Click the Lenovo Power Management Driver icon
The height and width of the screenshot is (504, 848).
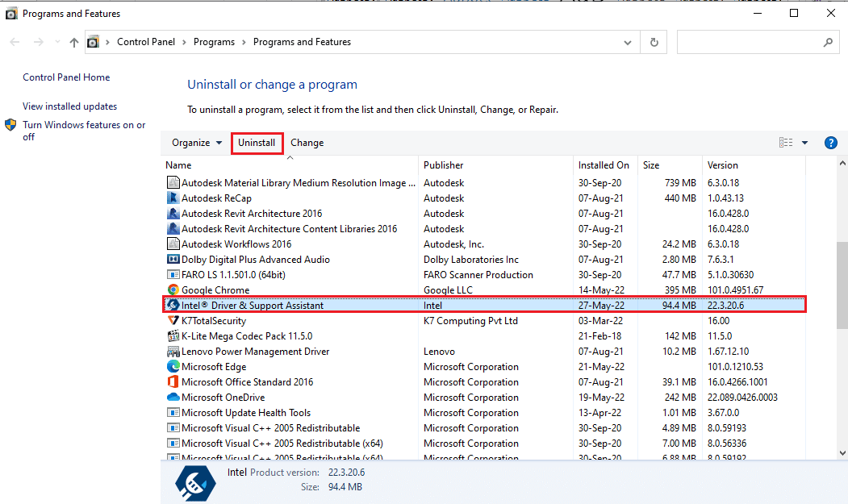[173, 351]
